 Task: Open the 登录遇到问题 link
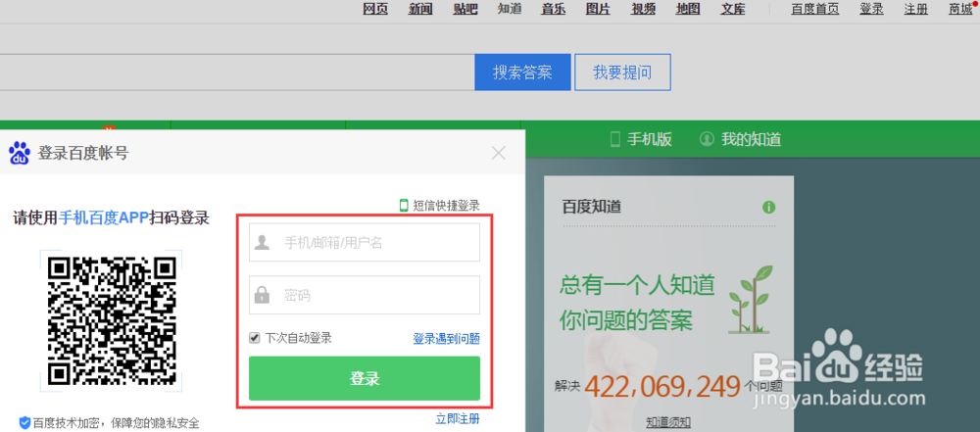point(446,339)
